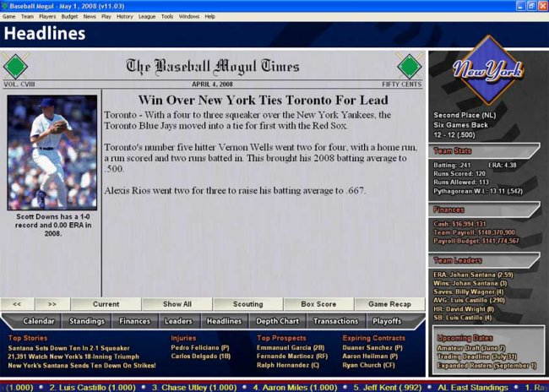Open the Game Recap
This screenshot has width=549, height=392.
389,304
